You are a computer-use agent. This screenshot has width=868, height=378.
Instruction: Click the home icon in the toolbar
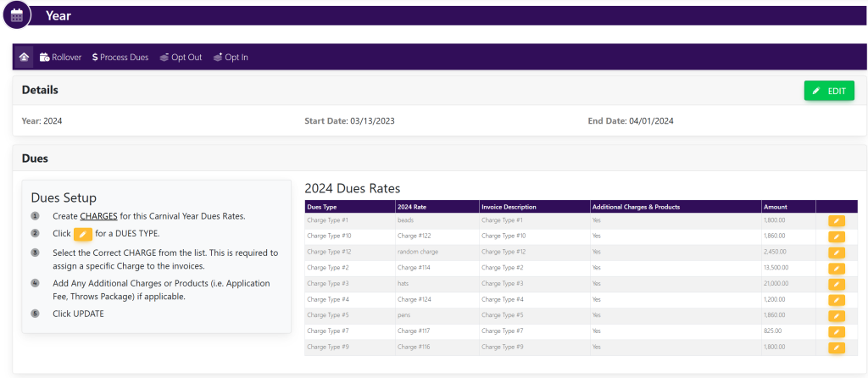(24, 57)
